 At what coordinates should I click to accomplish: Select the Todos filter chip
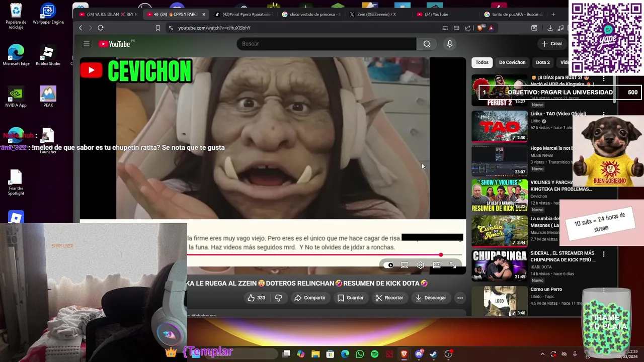point(482,62)
